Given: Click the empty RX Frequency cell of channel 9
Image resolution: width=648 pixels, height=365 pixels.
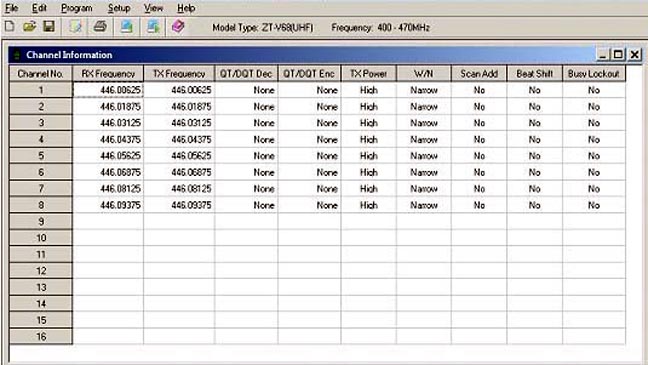Looking at the screenshot, I should coord(108,222).
